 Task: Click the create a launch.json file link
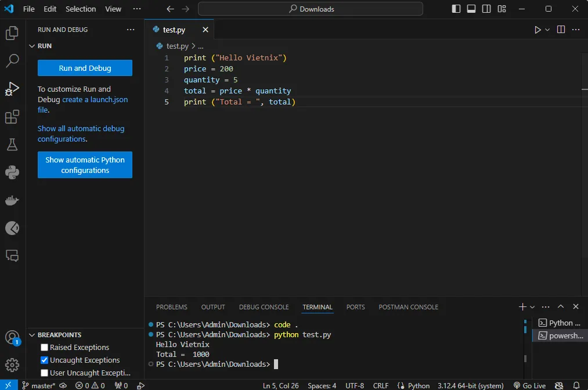[95, 99]
